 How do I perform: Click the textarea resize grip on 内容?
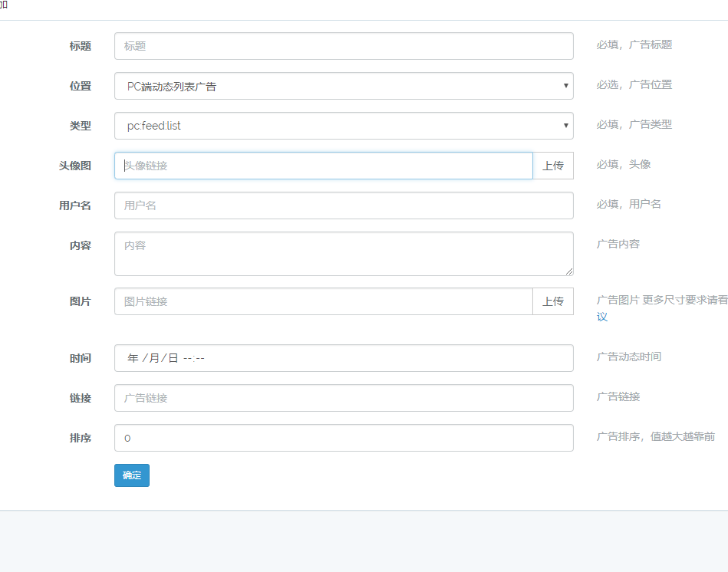569,271
